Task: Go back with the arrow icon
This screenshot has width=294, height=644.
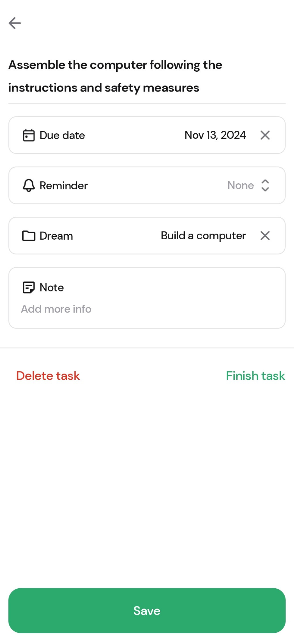Action: click(15, 23)
